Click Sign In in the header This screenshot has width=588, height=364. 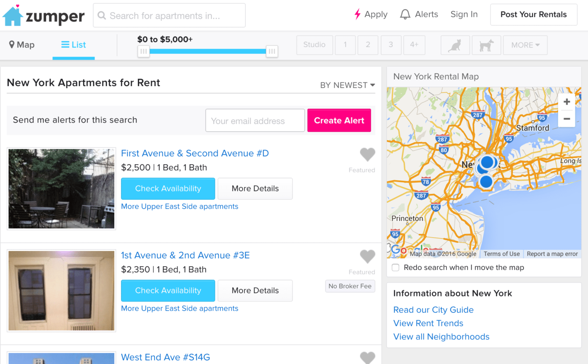click(464, 14)
